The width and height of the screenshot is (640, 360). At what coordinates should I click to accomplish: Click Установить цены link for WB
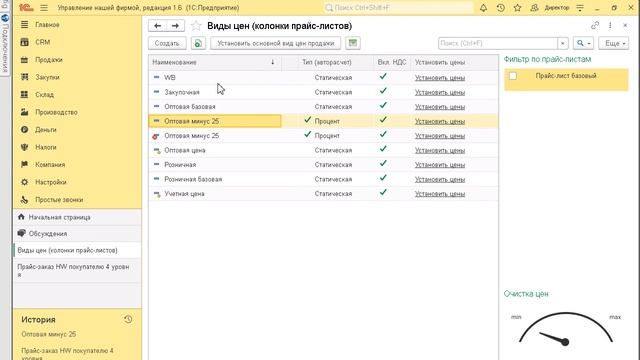440,78
